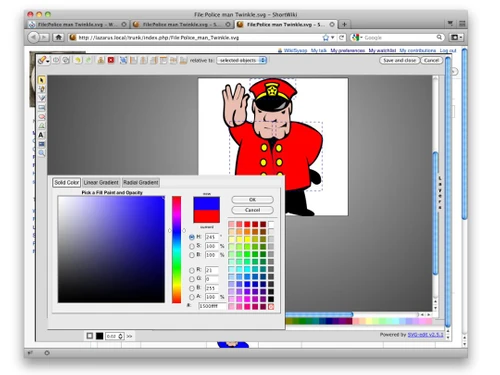This screenshot has height=375, width=500.
Task: Open My preferences wiki link
Action: pos(347,50)
